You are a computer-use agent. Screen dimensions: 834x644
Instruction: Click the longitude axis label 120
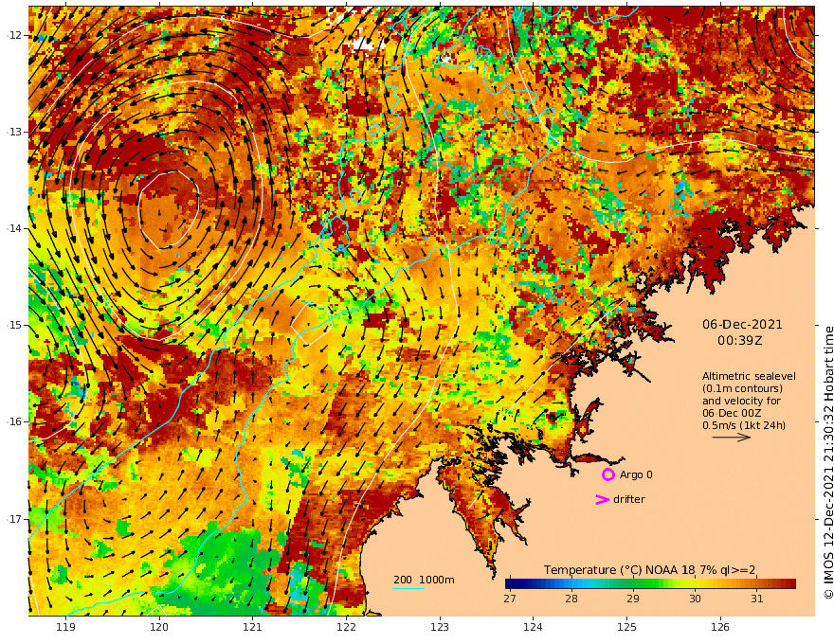click(x=159, y=627)
